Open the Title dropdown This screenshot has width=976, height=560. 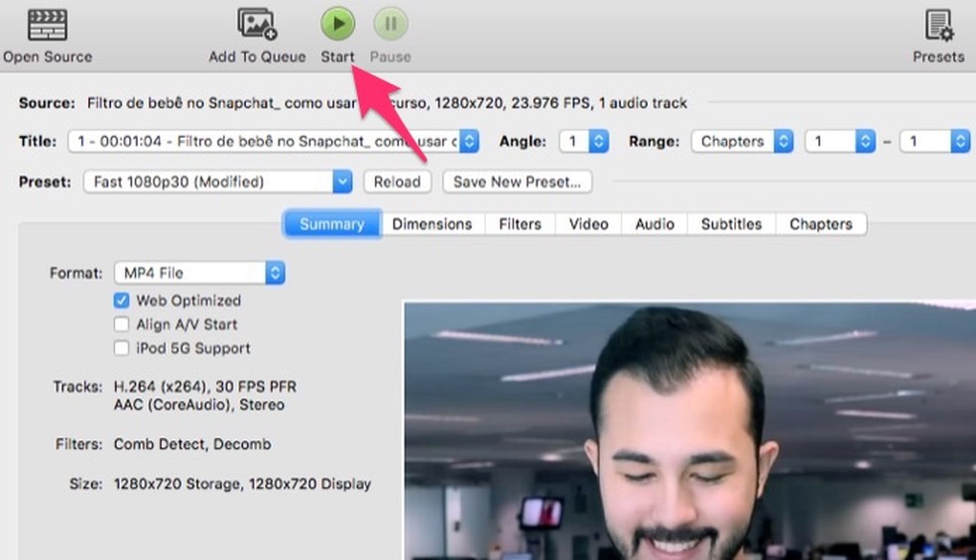[x=273, y=142]
